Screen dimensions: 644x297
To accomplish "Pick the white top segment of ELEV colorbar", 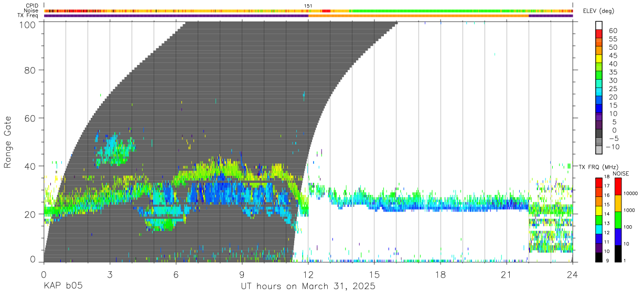I will click(x=599, y=25).
